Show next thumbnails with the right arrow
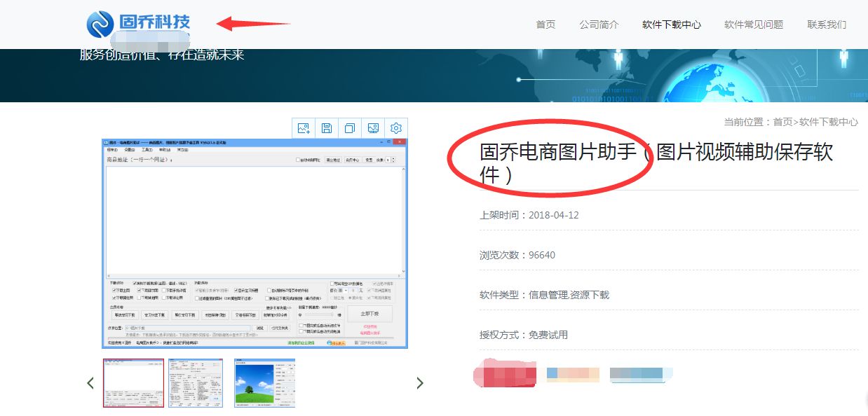Image resolution: width=868 pixels, height=416 pixels. point(420,383)
